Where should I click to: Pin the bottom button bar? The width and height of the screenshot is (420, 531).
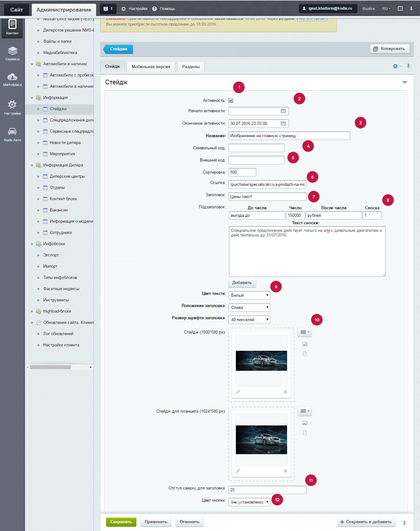point(404,523)
